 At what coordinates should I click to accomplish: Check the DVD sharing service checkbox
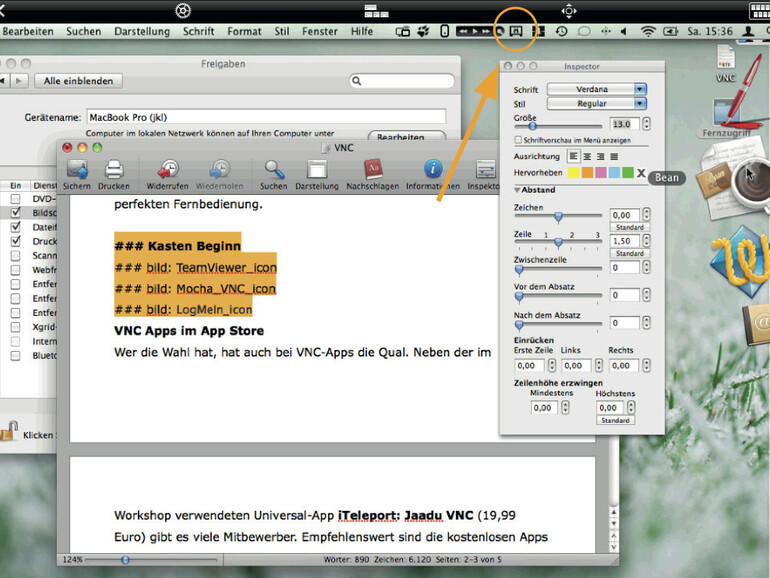tap(15, 199)
